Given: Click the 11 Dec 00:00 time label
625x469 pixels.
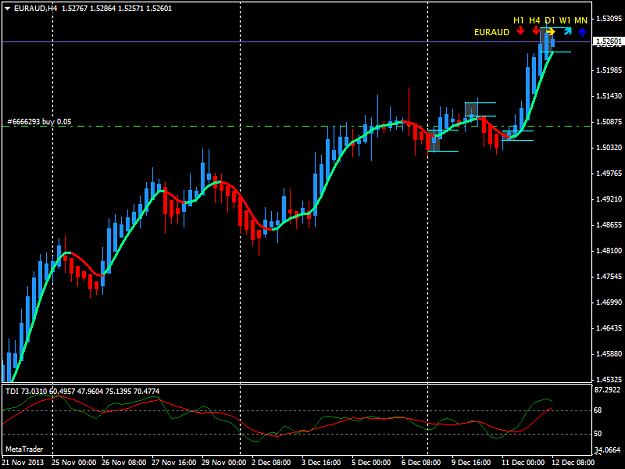Looking at the screenshot, I should (523, 463).
